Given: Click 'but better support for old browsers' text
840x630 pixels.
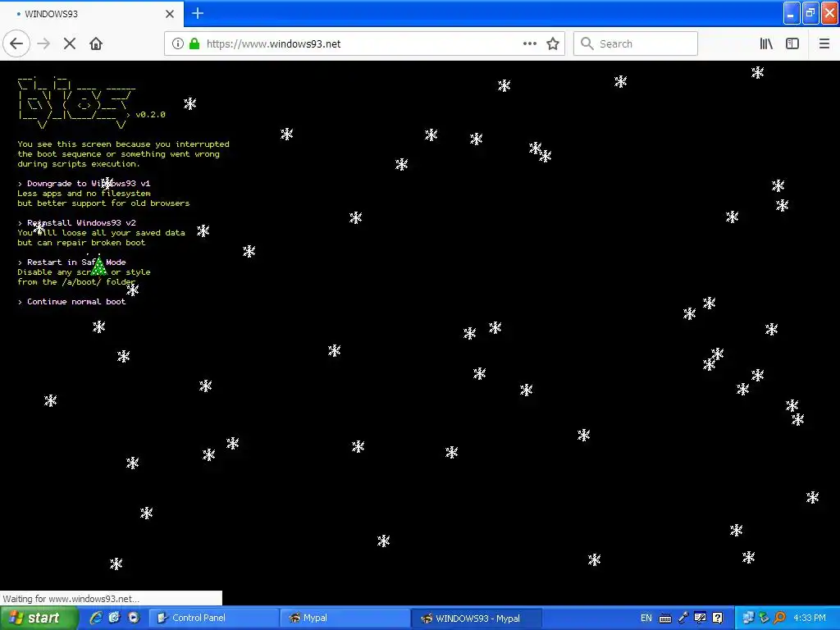Looking at the screenshot, I should coord(103,203).
